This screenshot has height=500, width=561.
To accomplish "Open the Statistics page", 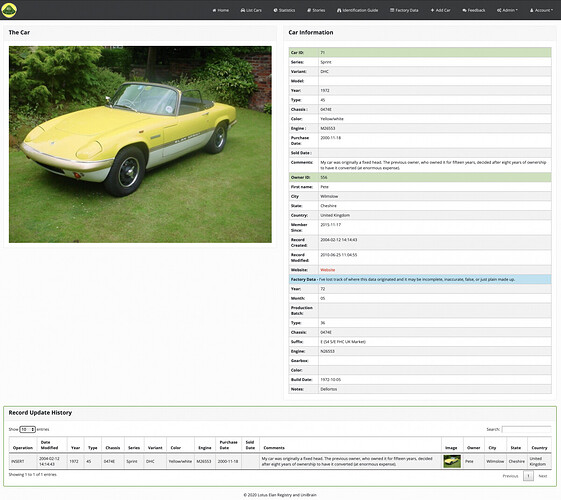I will (x=284, y=10).
